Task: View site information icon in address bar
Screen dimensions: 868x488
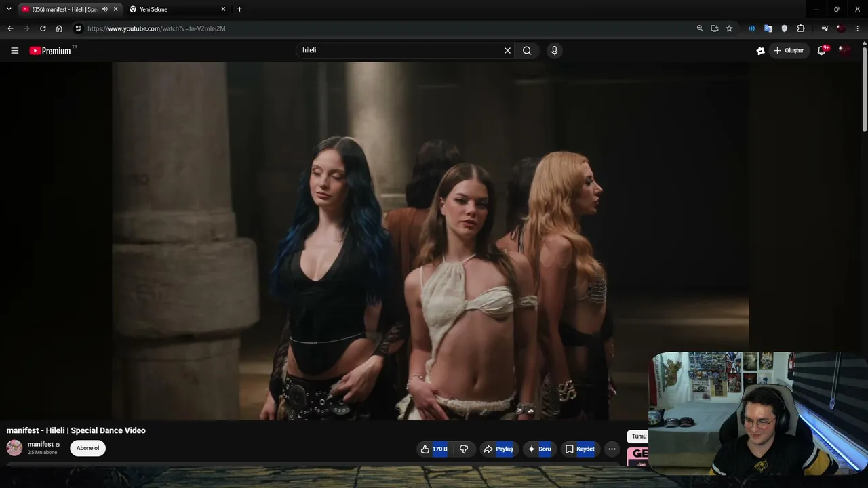Action: pyautogui.click(x=78, y=28)
